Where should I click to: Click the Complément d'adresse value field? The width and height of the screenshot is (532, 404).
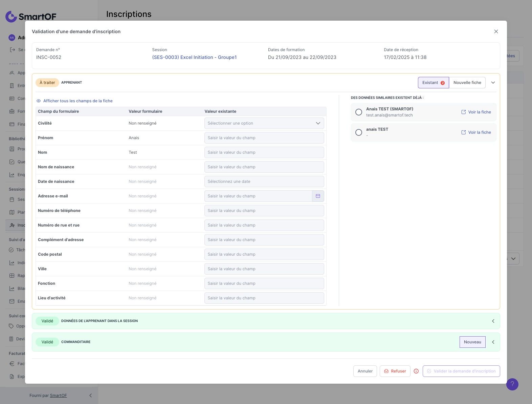(264, 240)
